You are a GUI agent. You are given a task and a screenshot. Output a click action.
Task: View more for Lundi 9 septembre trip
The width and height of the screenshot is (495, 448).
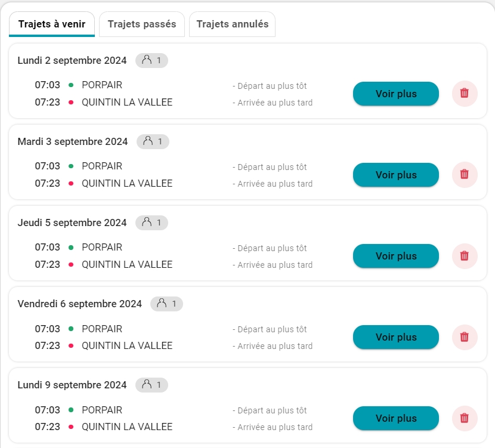[396, 418]
